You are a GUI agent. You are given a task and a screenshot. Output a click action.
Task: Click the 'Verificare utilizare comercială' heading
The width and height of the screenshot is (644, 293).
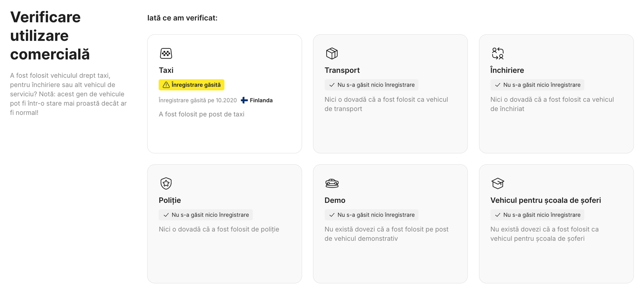coord(50,36)
